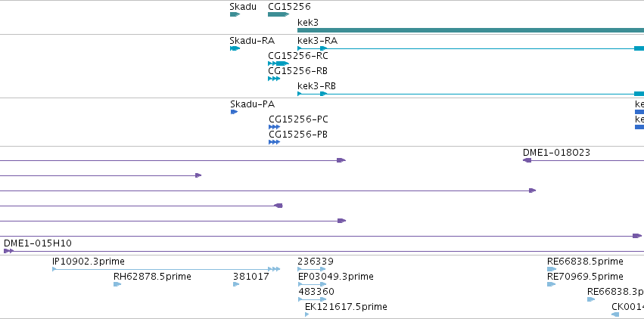Select the EP03049.3prime EST glyph
644x319 pixels.
[x=312, y=284]
